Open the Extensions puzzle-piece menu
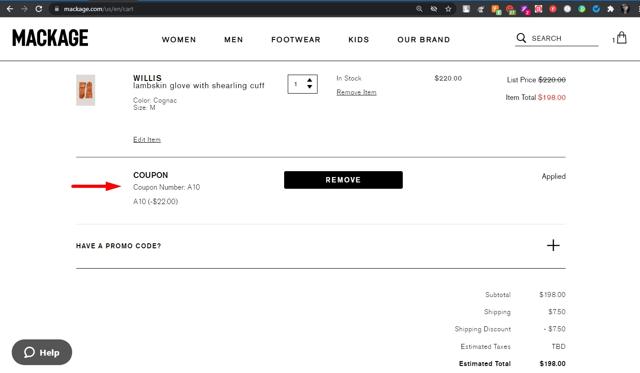640x373 pixels. [x=611, y=9]
